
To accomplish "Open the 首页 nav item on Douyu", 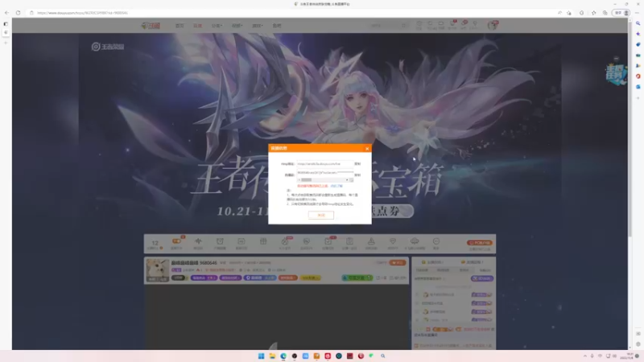I will (180, 26).
